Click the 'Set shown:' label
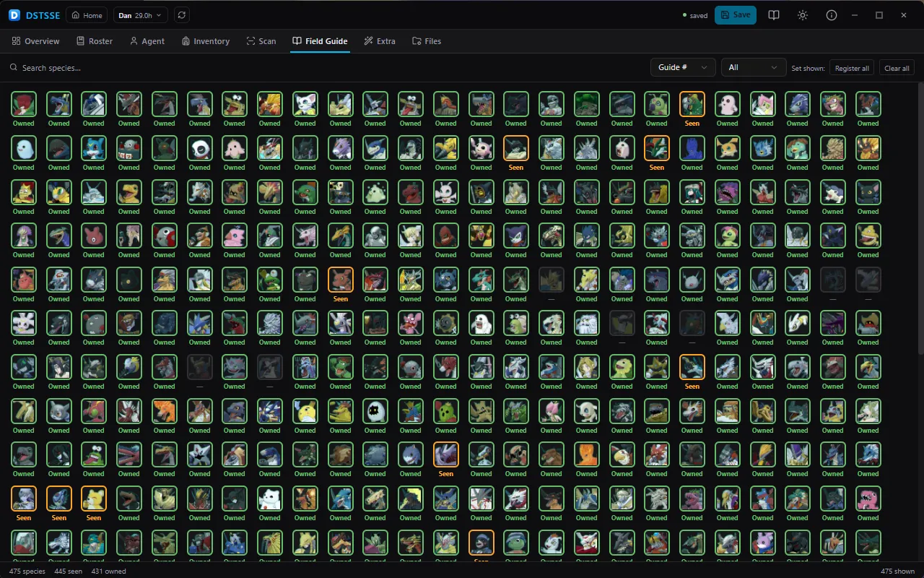 [808, 68]
